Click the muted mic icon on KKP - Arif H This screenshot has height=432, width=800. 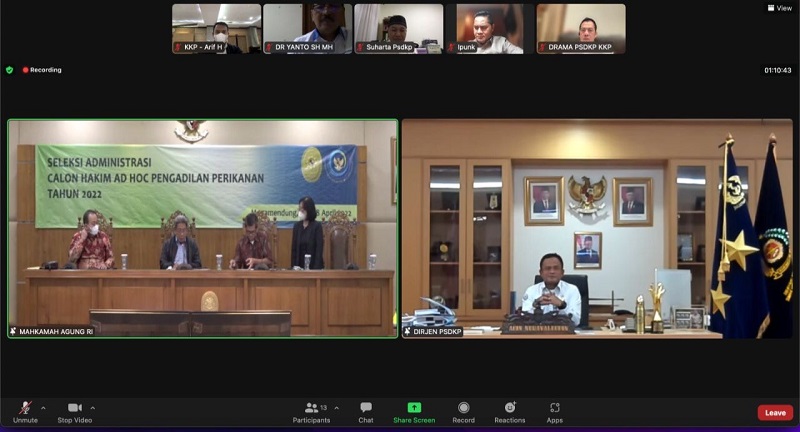tap(178, 47)
